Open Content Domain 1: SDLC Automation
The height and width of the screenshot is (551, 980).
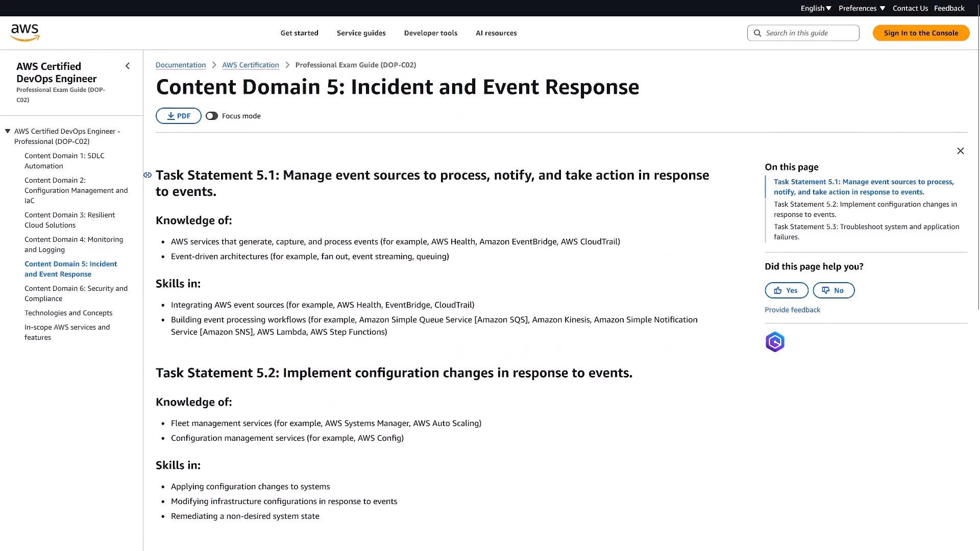(x=64, y=161)
